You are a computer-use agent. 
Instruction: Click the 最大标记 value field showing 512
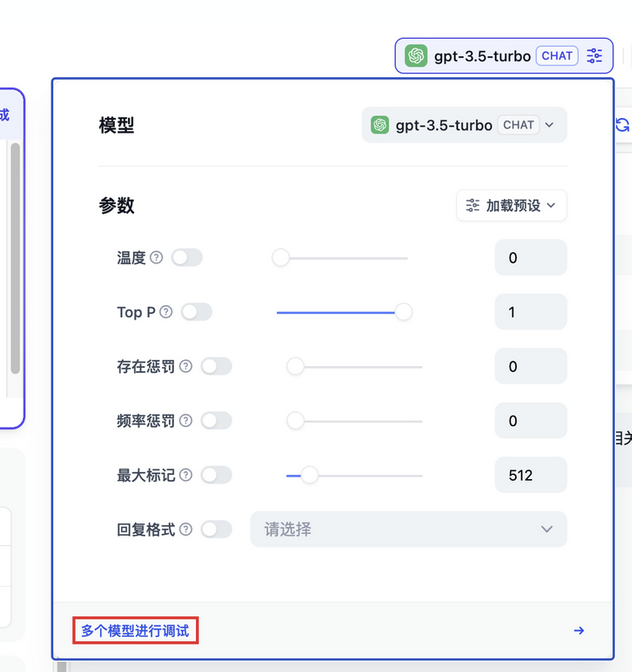530,475
